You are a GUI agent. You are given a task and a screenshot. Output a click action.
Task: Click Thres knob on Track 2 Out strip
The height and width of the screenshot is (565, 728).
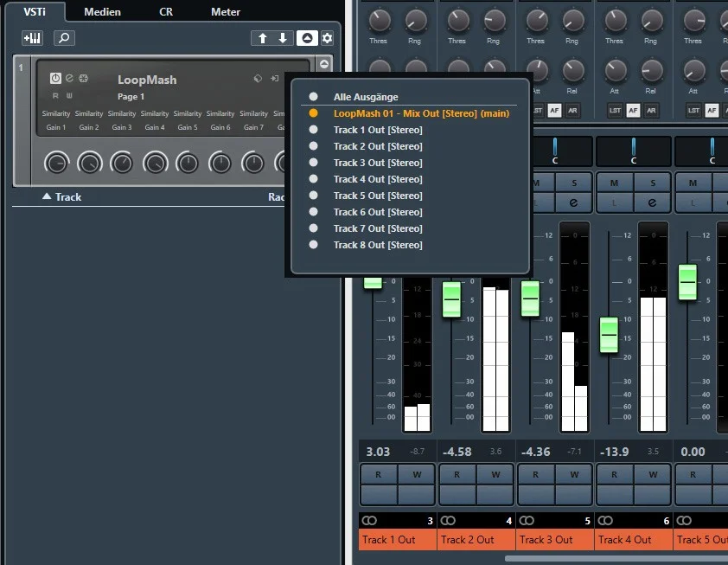click(x=457, y=21)
